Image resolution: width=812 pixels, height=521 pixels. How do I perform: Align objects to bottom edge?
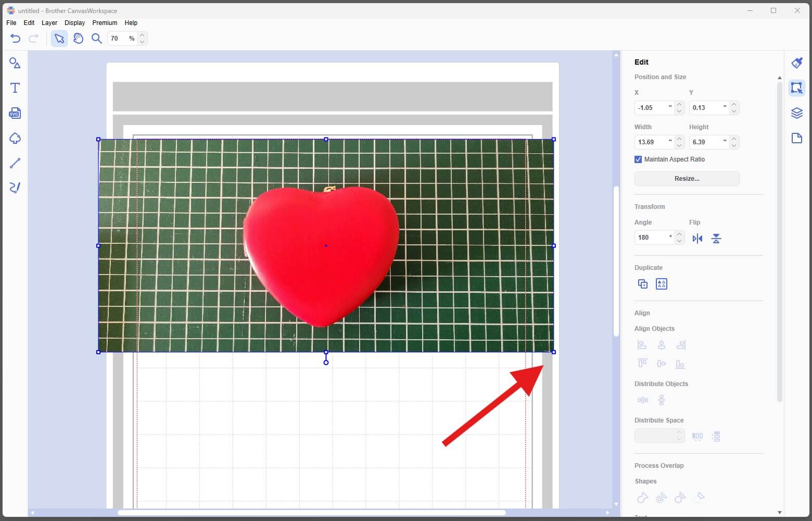coord(680,364)
